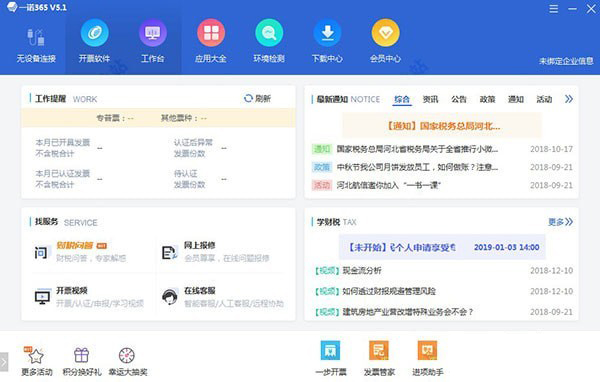Click the 在线客服 headset icon
Image resolution: width=600 pixels, height=382 pixels.
[x=170, y=297]
